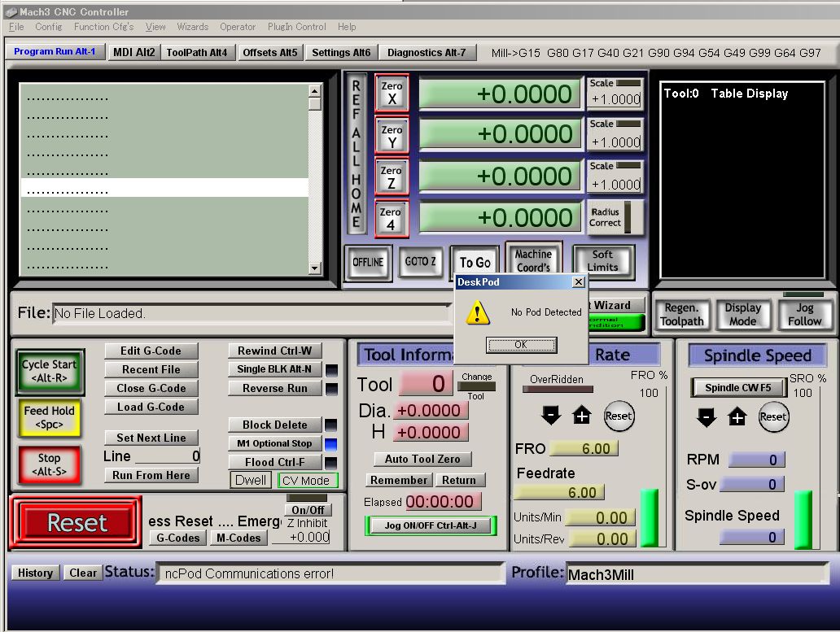840x632 pixels.
Task: Toggle Jog ON/OFF Ctrl-Alt-J
Action: (x=431, y=525)
